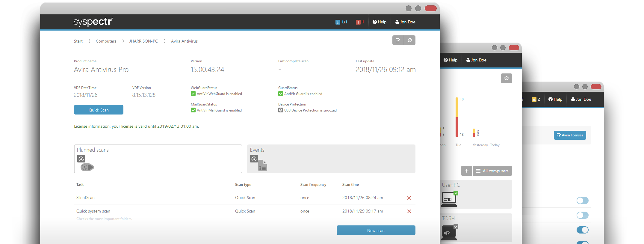Open Help in the front window
This screenshot has width=644, height=244.
(379, 22)
